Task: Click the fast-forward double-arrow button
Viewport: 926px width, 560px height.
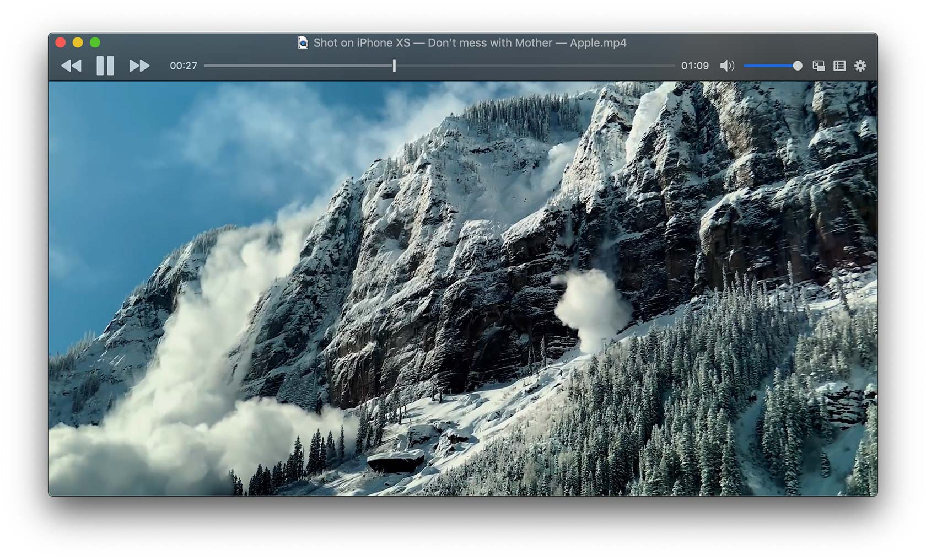Action: click(139, 66)
